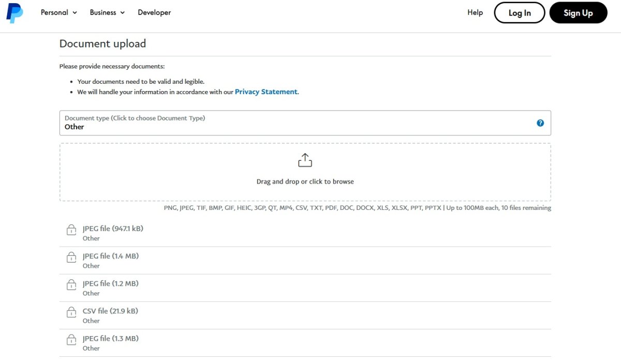Open the Help link in header
Viewport: 621px width, 364px height.
475,12
